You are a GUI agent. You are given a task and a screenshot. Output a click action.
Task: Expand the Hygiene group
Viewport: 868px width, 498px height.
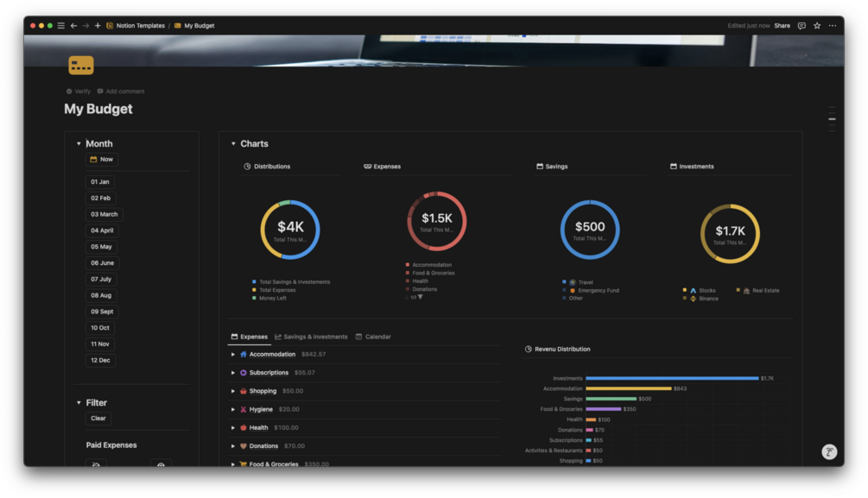coord(233,409)
